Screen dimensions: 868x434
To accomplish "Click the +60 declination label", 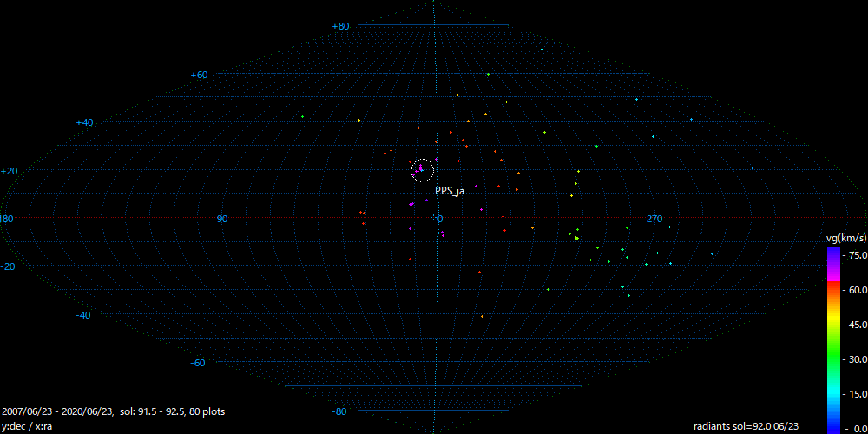I will 199,75.
